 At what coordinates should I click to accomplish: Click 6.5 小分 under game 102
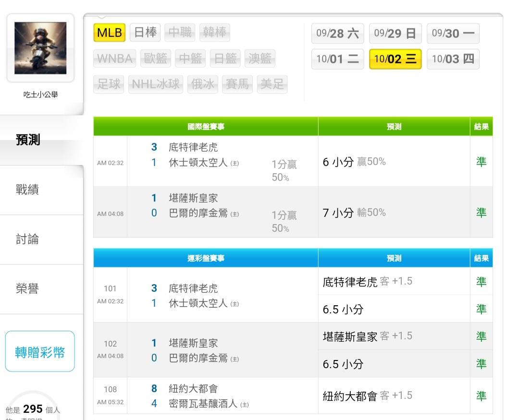coord(343,364)
